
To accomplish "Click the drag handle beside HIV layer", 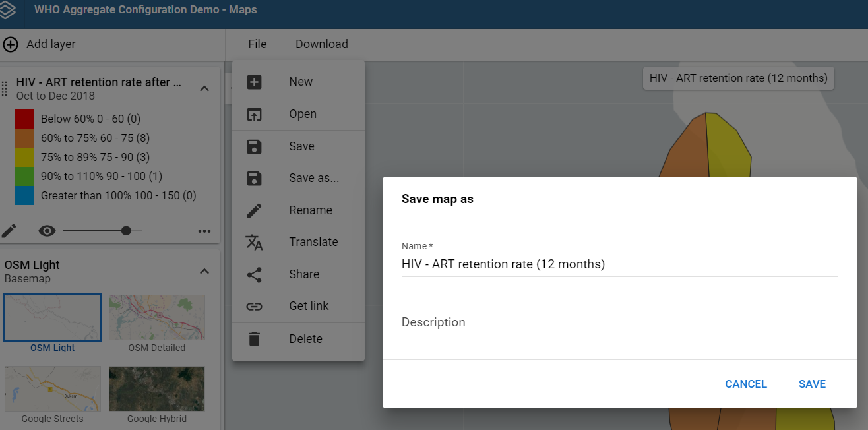I will 5,88.
